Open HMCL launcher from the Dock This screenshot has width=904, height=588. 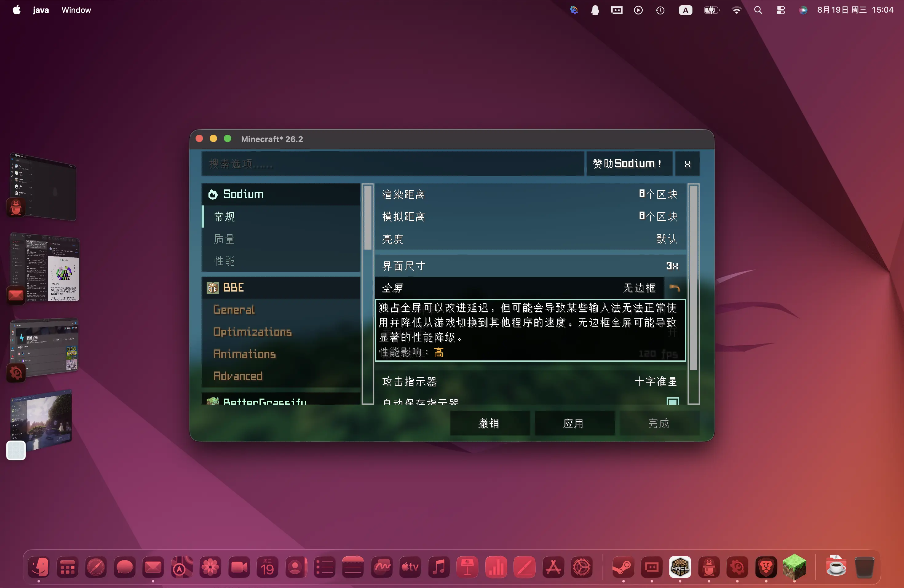coord(680,567)
